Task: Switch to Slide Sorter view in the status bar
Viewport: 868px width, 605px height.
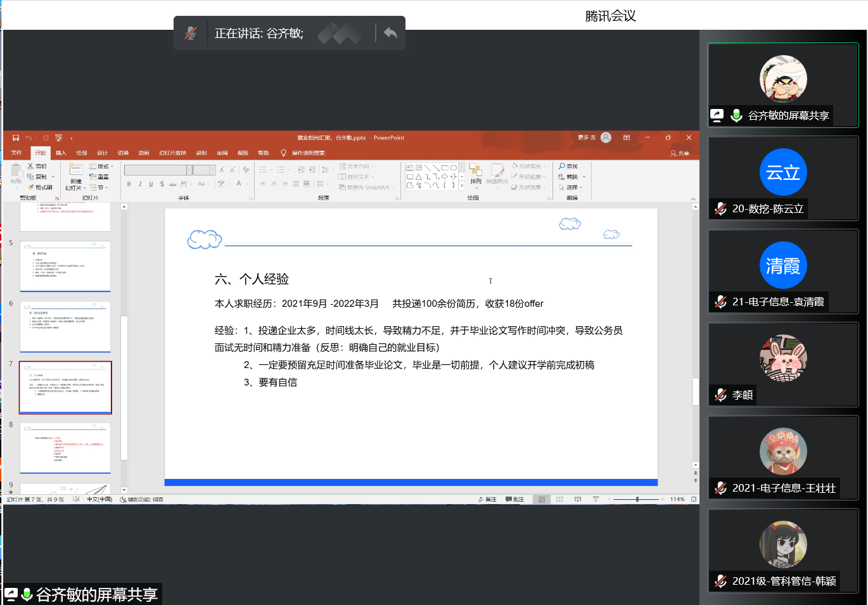Action: coord(559,499)
